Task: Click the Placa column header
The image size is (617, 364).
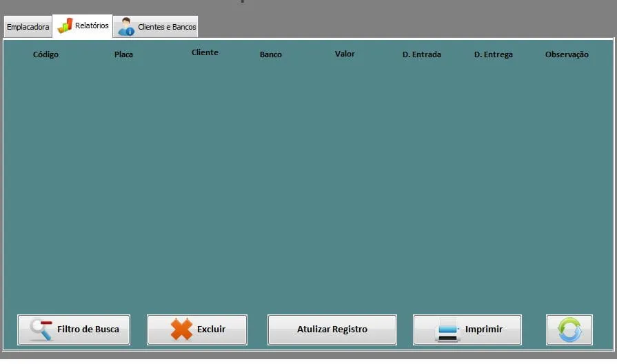Action: click(x=123, y=54)
